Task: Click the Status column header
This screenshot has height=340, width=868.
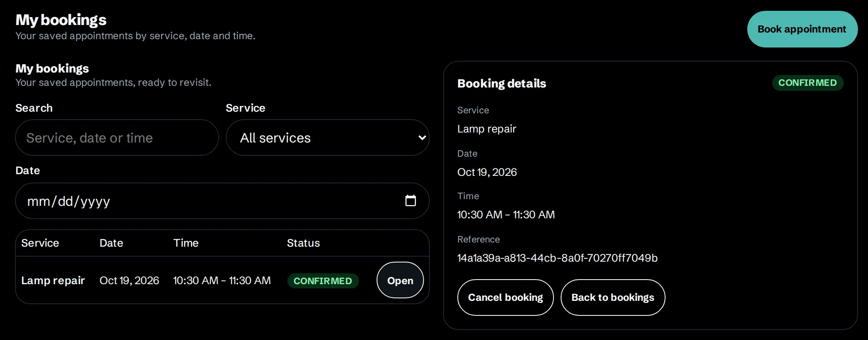Action: pos(303,243)
